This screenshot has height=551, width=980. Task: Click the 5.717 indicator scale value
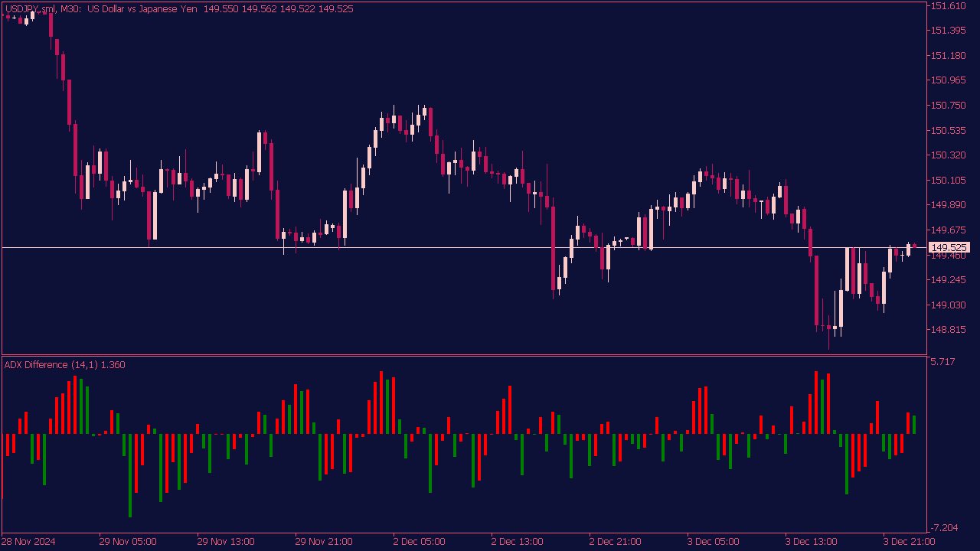[x=943, y=361]
